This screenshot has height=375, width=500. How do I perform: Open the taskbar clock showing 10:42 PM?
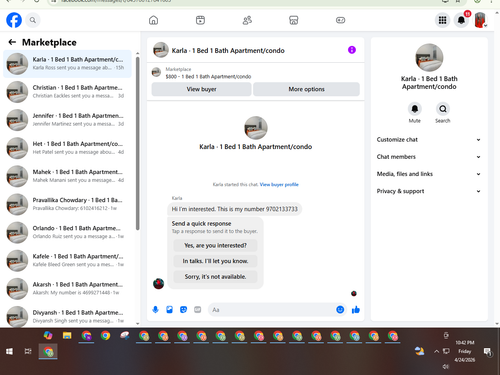pos(465,351)
